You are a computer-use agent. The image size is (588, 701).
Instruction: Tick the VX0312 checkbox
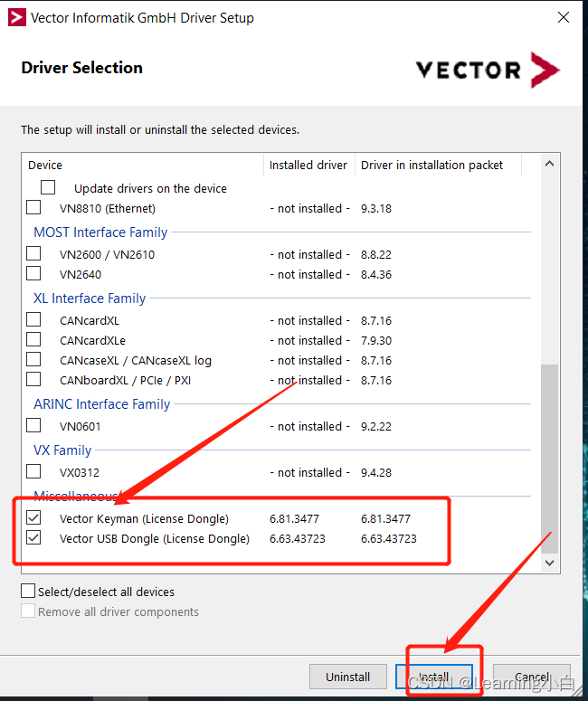point(33,471)
